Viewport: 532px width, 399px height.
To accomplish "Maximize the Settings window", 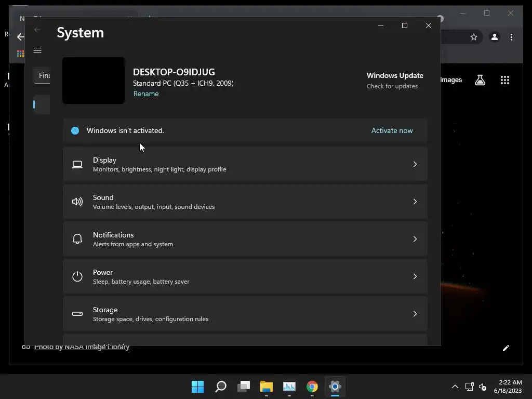I will click(404, 25).
